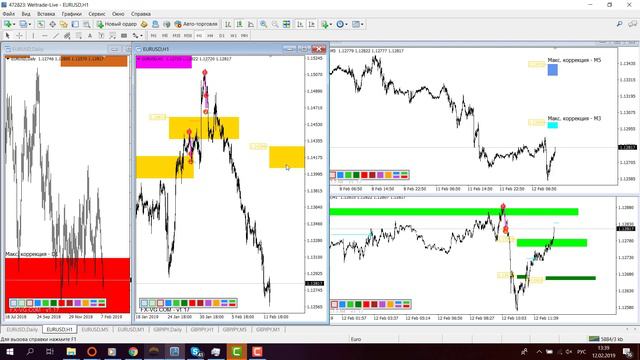Switch chart to line chart style
Image resolution: width=640 pixels, height=360 pixels.
pos(251,24)
